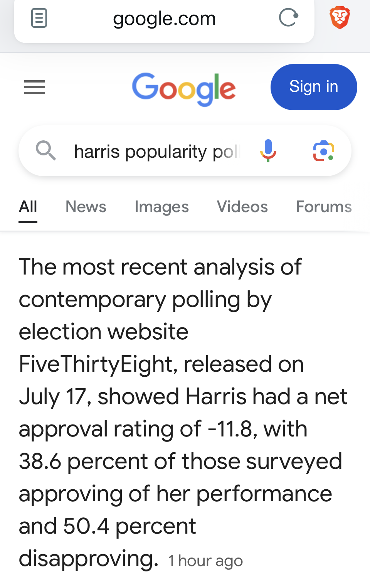
Task: Switch to the News tab
Action: pyautogui.click(x=86, y=207)
